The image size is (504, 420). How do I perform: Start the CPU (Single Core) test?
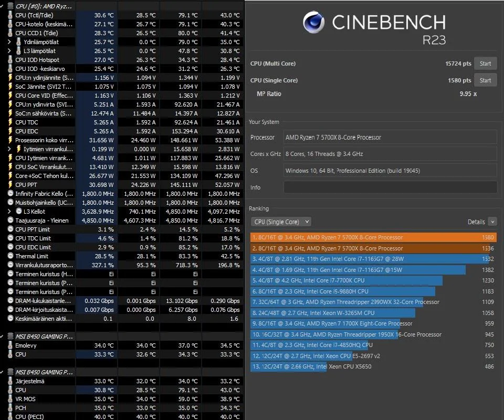(485, 80)
